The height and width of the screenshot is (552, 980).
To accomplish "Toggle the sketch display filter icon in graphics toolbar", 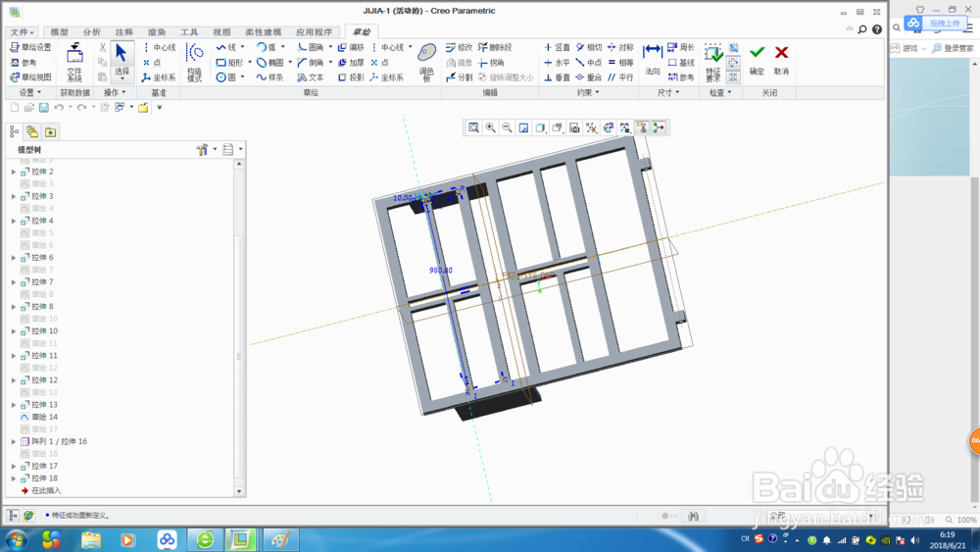I will point(625,128).
